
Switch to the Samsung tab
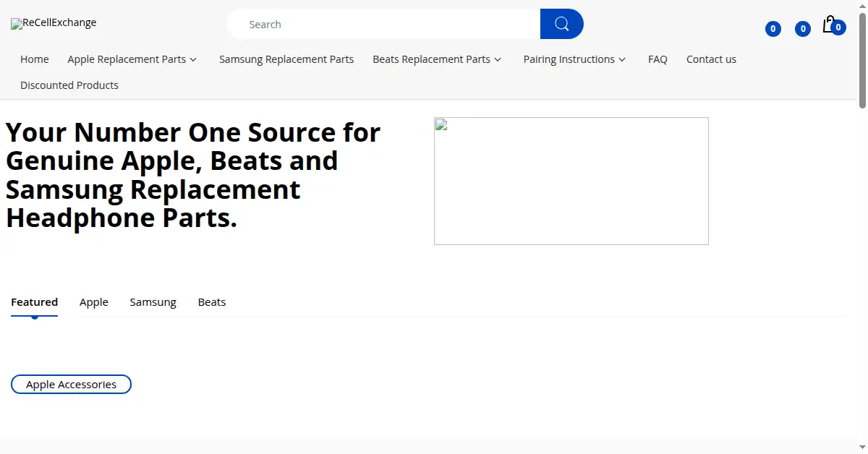click(153, 302)
